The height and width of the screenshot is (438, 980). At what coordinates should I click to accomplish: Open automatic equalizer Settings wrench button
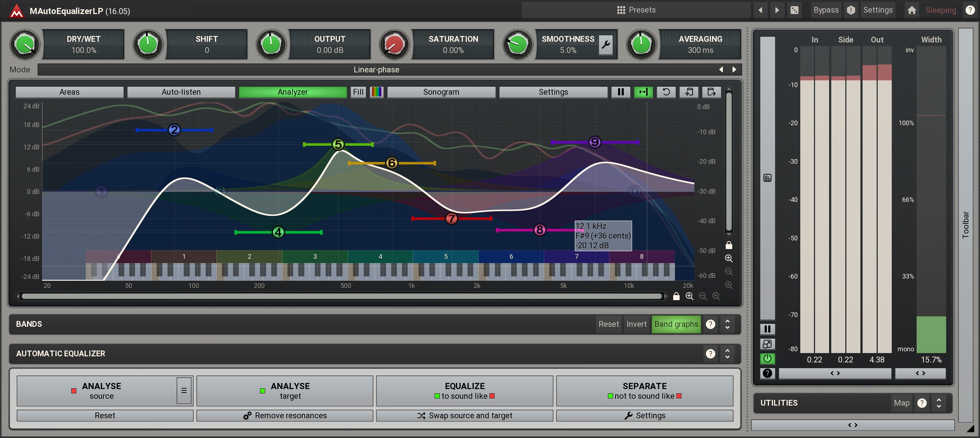(644, 416)
